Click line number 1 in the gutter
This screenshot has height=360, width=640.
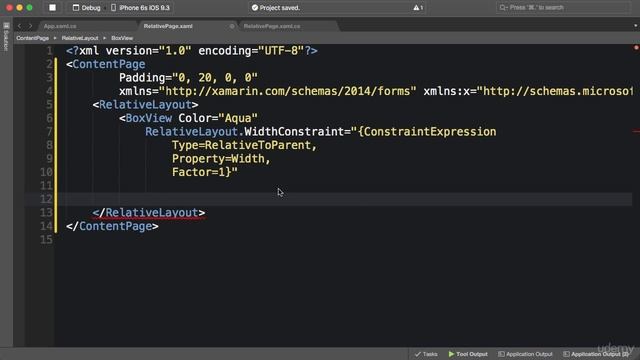[49, 51]
